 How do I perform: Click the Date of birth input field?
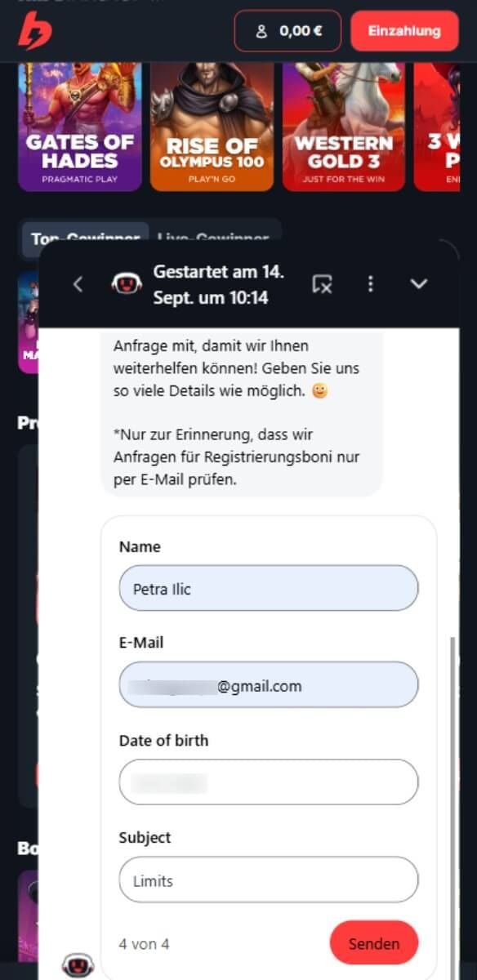click(269, 782)
